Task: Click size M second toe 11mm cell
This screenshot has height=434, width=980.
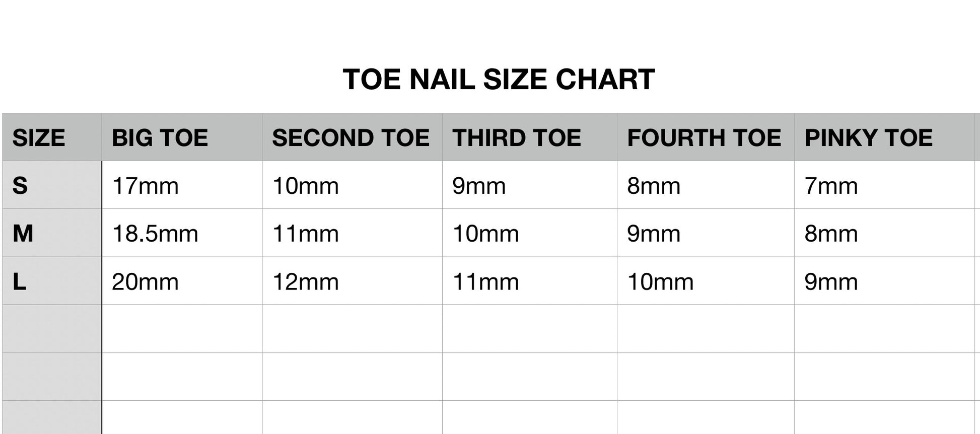Action: [x=352, y=233]
